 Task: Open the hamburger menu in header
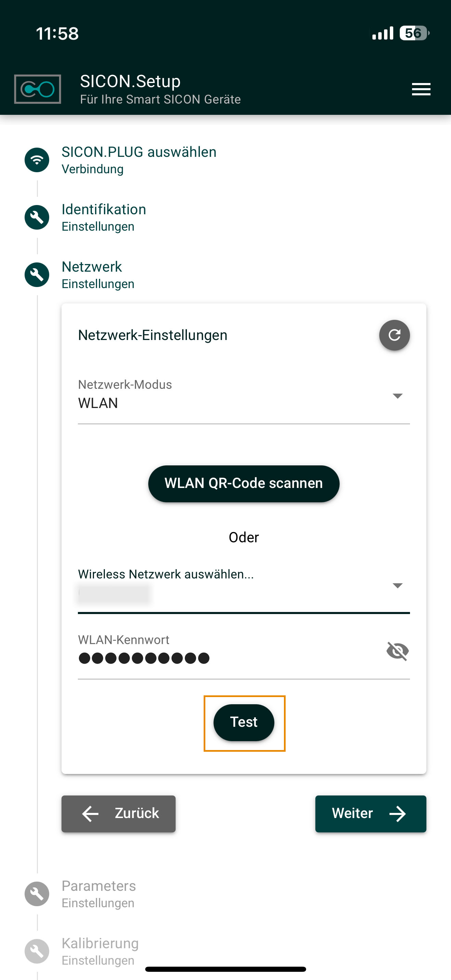(421, 90)
